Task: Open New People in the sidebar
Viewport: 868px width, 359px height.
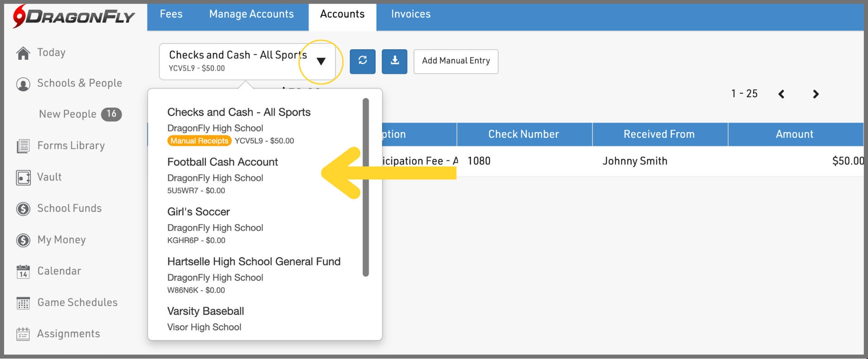Action: pos(68,114)
